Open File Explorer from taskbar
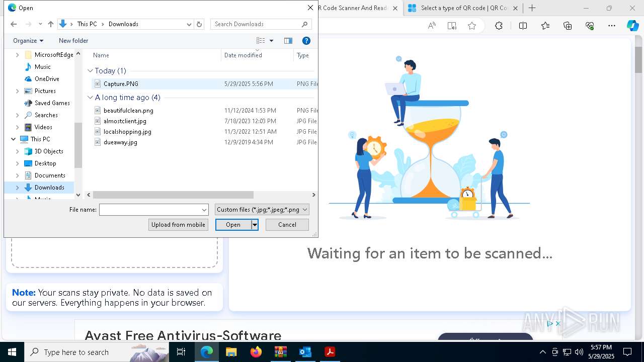644x362 pixels. pyautogui.click(x=231, y=352)
